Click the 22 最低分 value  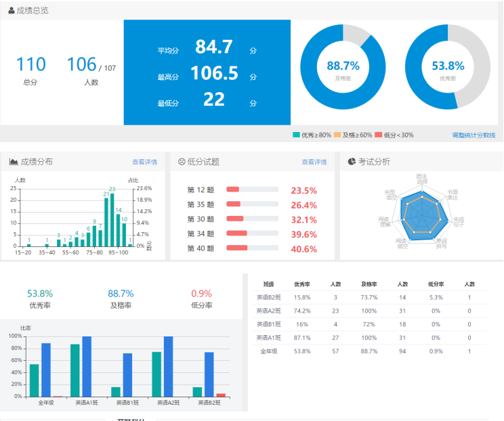pyautogui.click(x=214, y=99)
